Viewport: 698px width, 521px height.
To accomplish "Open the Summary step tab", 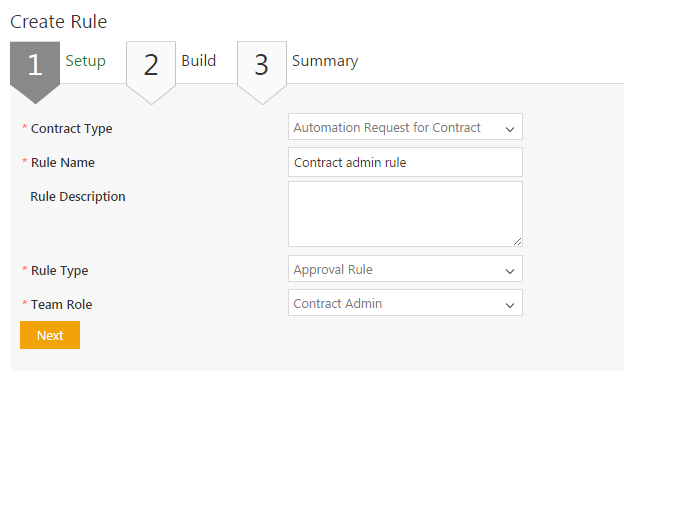I will coord(325,61).
